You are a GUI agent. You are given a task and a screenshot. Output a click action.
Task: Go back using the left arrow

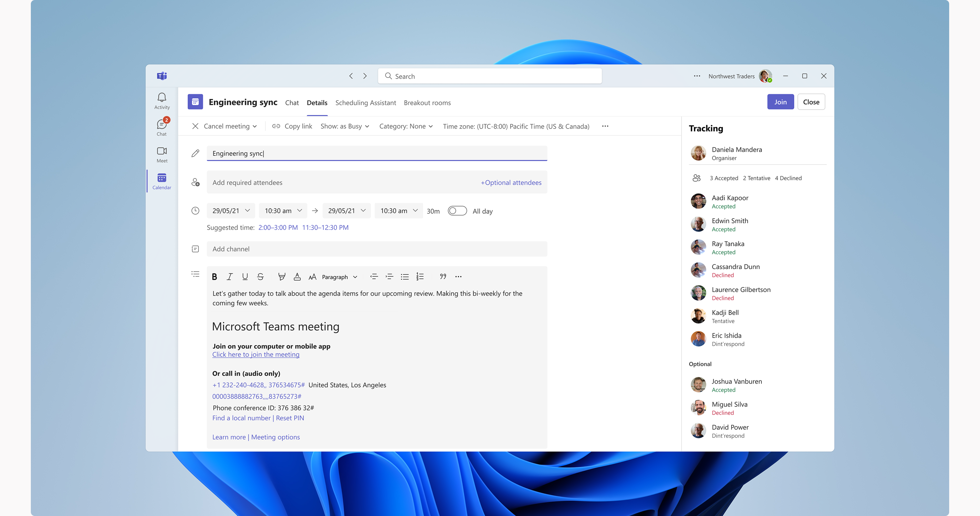click(351, 76)
